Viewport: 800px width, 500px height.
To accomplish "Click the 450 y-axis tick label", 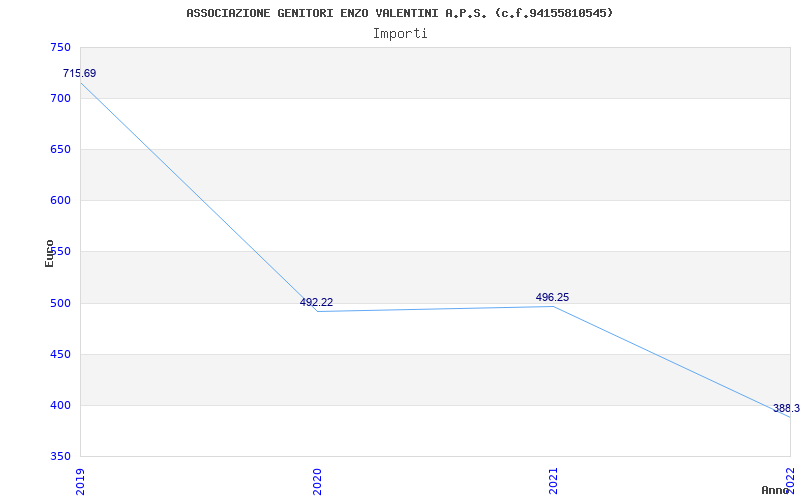I will tap(60, 354).
